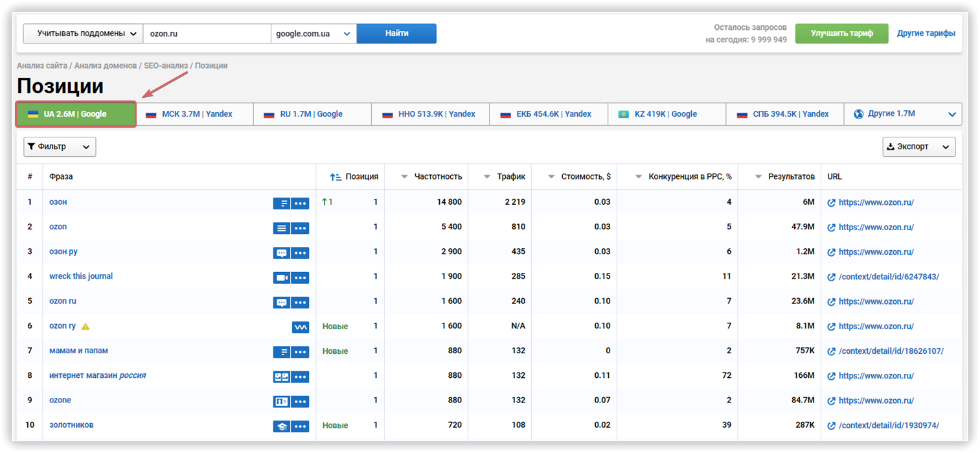The image size is (980, 453).
Task: Click the SERP features icon for озон
Action: point(281,203)
